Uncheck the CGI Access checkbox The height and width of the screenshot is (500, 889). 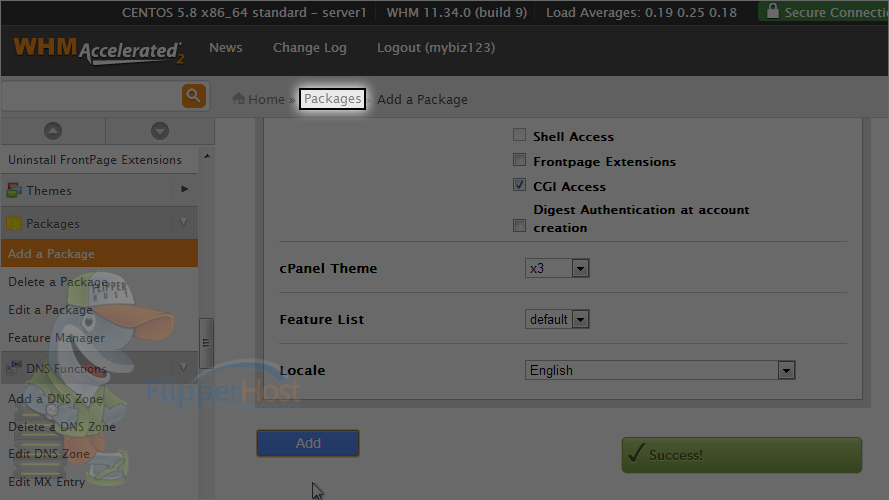(519, 185)
